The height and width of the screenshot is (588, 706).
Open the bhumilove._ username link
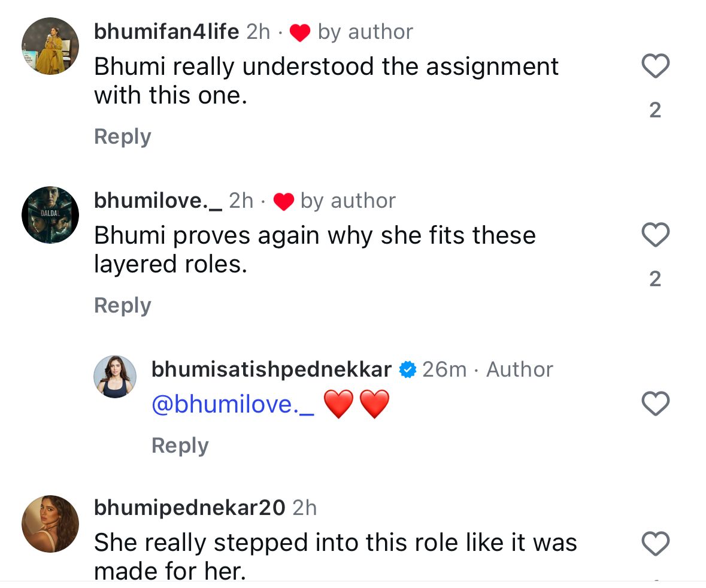point(158,201)
